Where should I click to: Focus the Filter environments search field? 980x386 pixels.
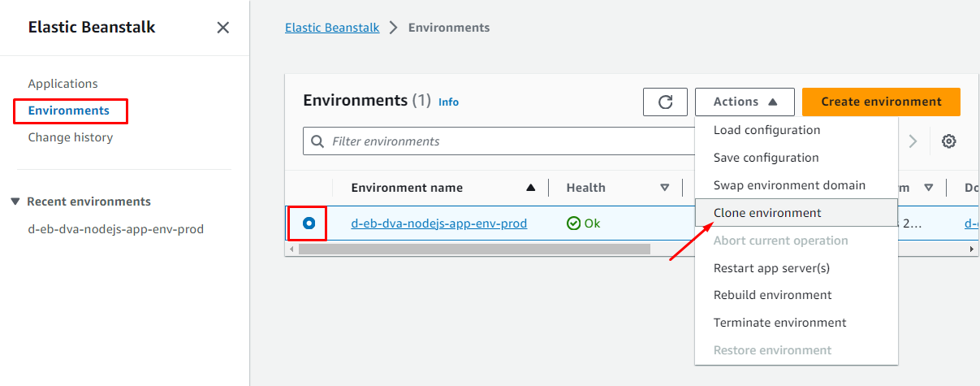click(503, 141)
